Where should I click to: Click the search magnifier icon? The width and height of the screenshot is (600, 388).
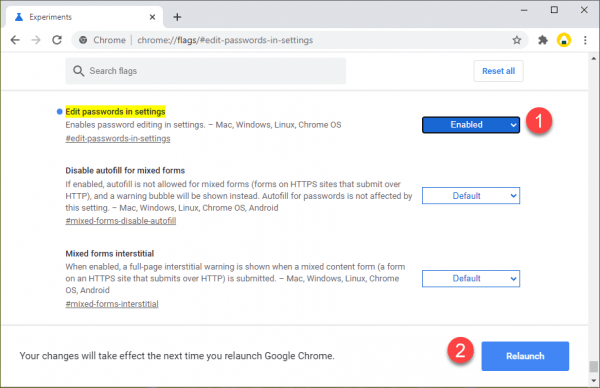78,71
